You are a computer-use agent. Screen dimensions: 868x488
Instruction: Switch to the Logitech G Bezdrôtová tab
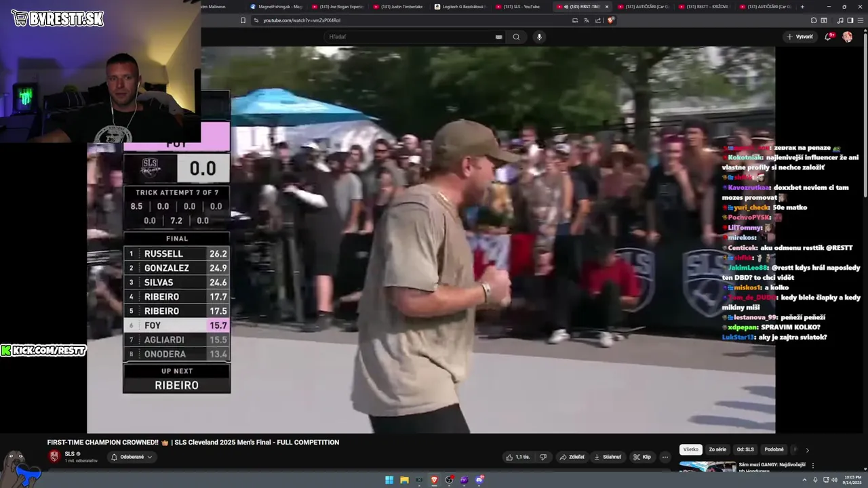tap(459, 7)
